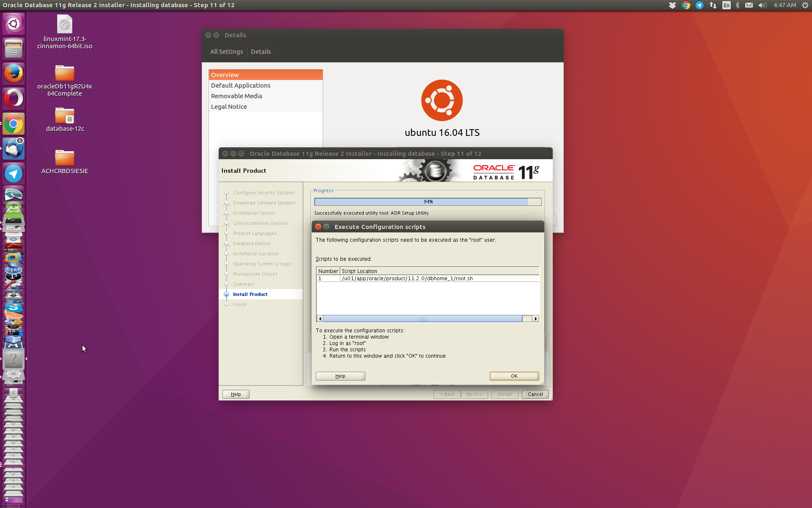This screenshot has width=812, height=508.
Task: Launch Firefox from the launcher
Action: 14,74
